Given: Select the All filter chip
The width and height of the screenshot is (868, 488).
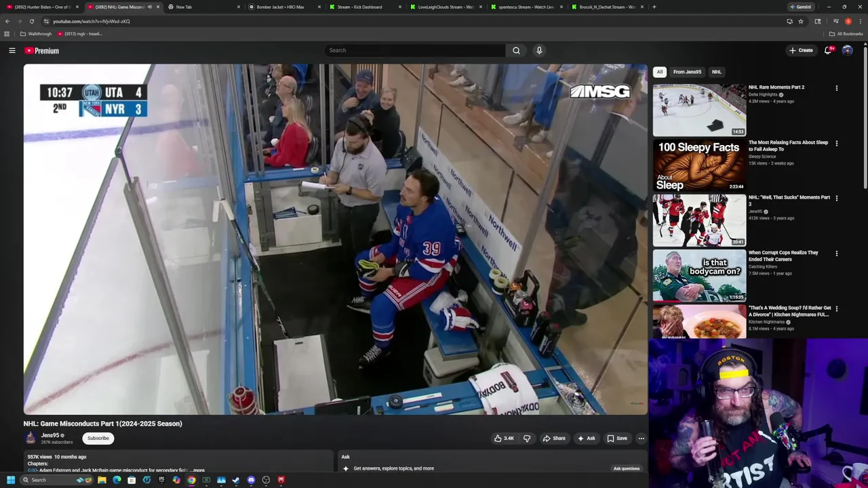Looking at the screenshot, I should (659, 72).
